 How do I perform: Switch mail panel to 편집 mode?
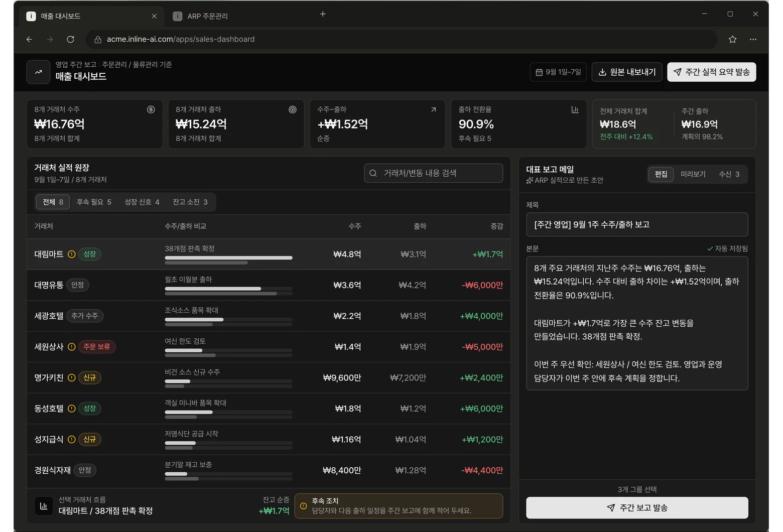(x=661, y=174)
